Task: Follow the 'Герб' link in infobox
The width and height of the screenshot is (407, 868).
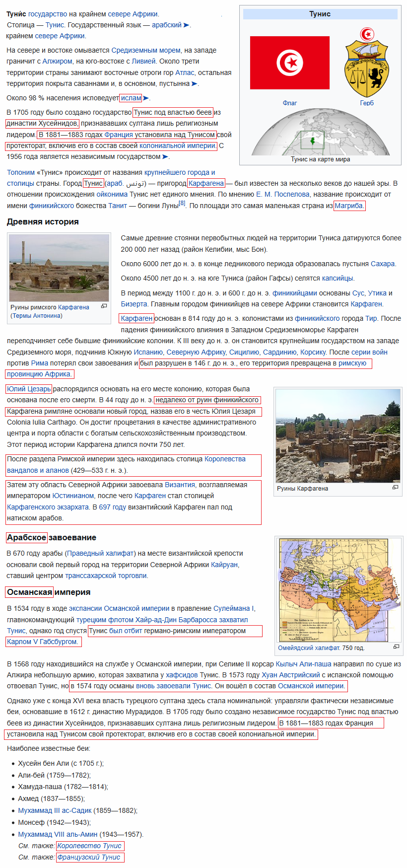Action: (x=367, y=103)
